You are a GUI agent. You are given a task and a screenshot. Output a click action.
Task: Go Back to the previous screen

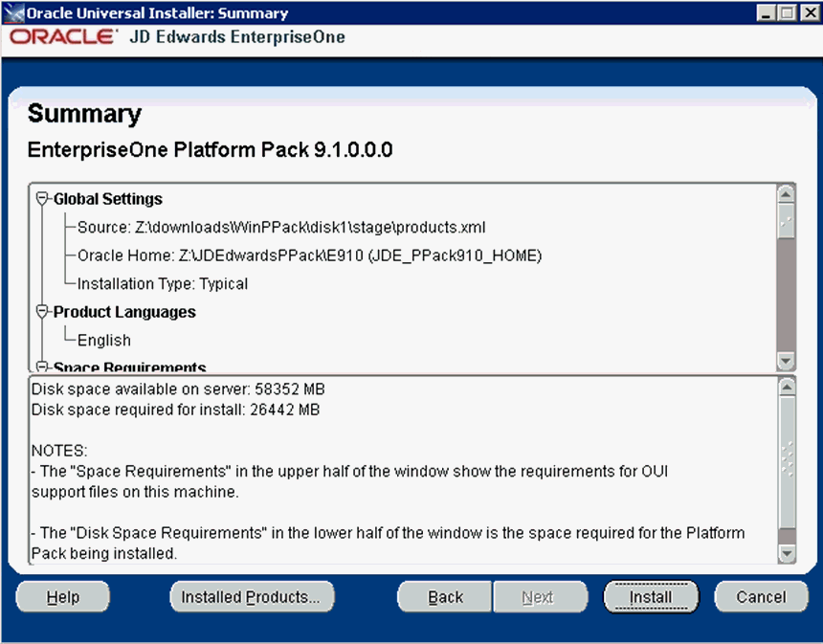(x=445, y=597)
